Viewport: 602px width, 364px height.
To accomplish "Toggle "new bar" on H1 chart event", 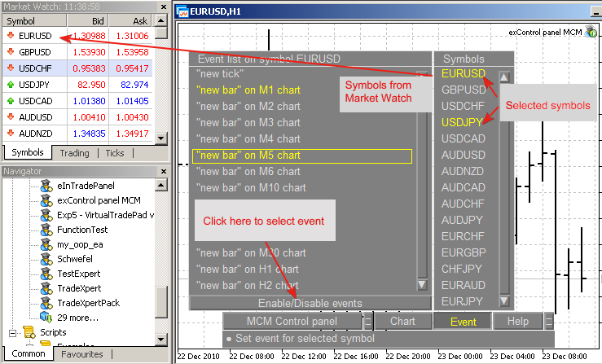I will (248, 270).
